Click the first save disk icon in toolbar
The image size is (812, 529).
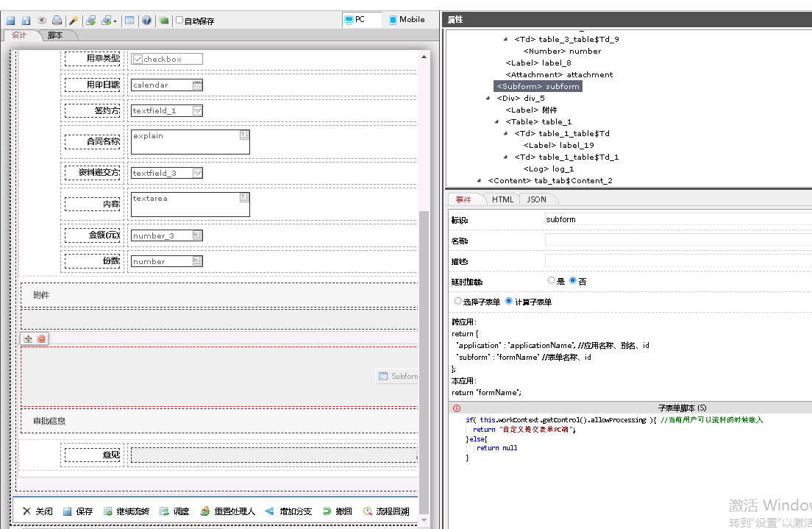[x=11, y=21]
